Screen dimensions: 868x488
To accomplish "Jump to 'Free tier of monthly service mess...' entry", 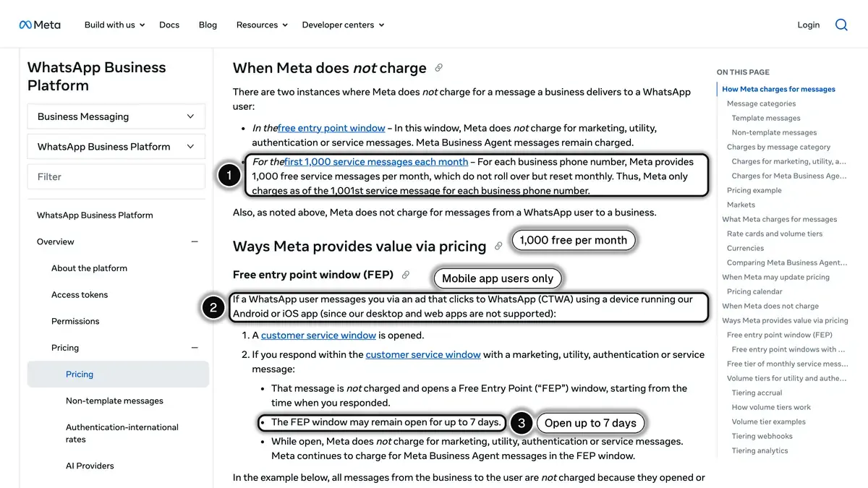I will click(x=788, y=364).
